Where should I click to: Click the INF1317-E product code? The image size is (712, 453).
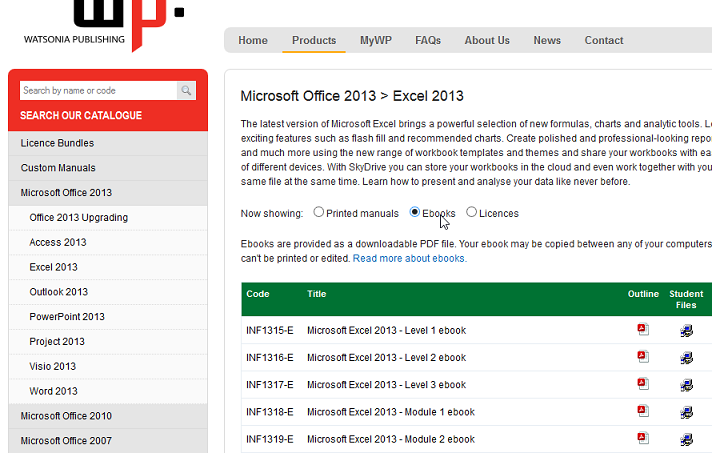click(x=270, y=385)
